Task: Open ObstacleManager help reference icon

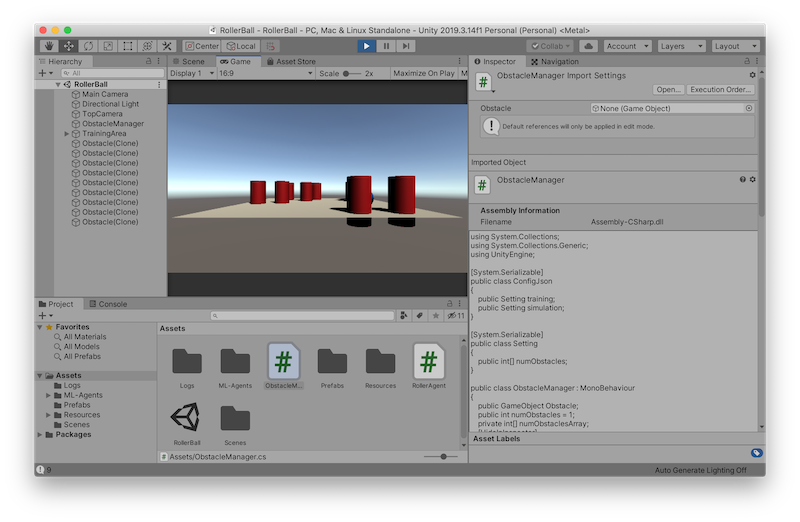Action: [x=743, y=179]
